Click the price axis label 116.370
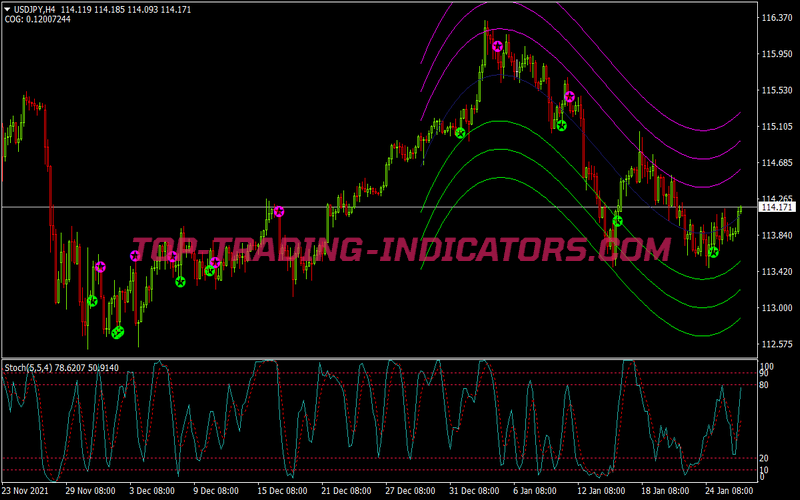The height and width of the screenshot is (500, 800). pos(777,18)
